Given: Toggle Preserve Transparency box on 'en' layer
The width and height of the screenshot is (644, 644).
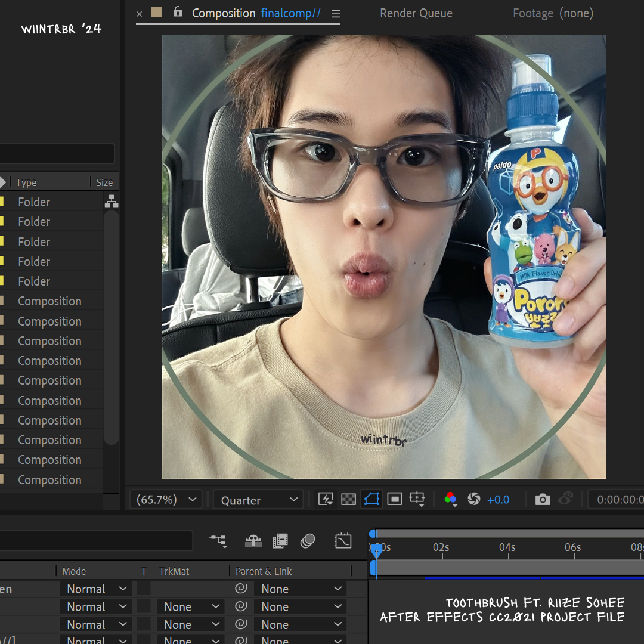Looking at the screenshot, I should pos(144,589).
